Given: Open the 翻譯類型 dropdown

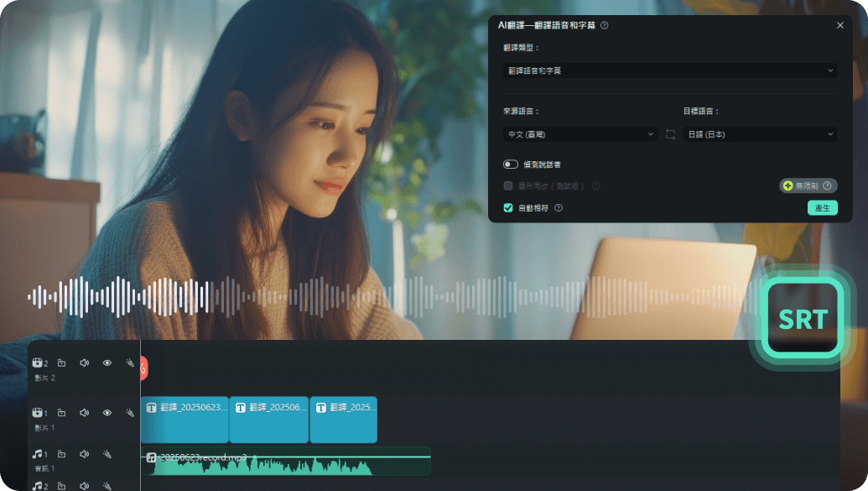Looking at the screenshot, I should [x=670, y=71].
